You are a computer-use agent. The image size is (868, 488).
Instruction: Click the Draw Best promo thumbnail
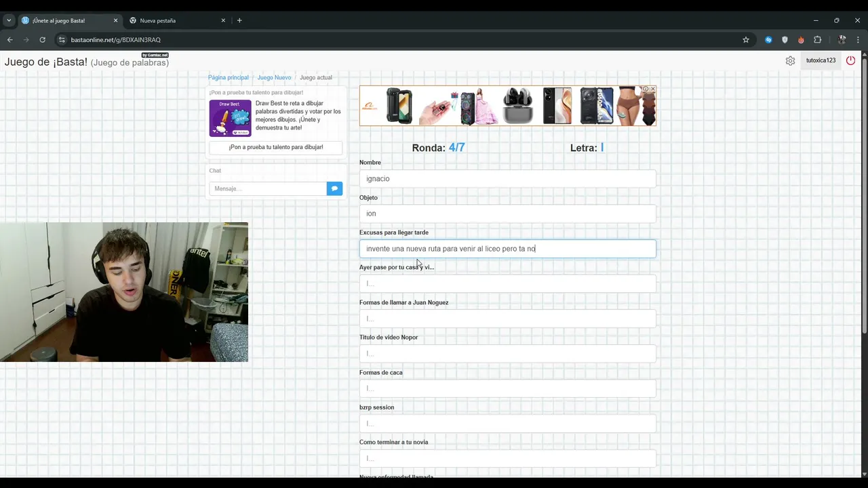[x=230, y=118]
